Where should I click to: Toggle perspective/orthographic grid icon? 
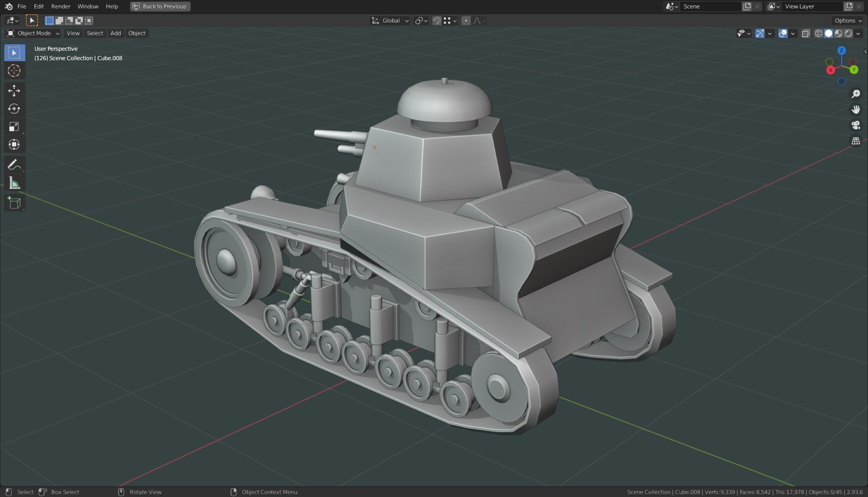pos(856,141)
